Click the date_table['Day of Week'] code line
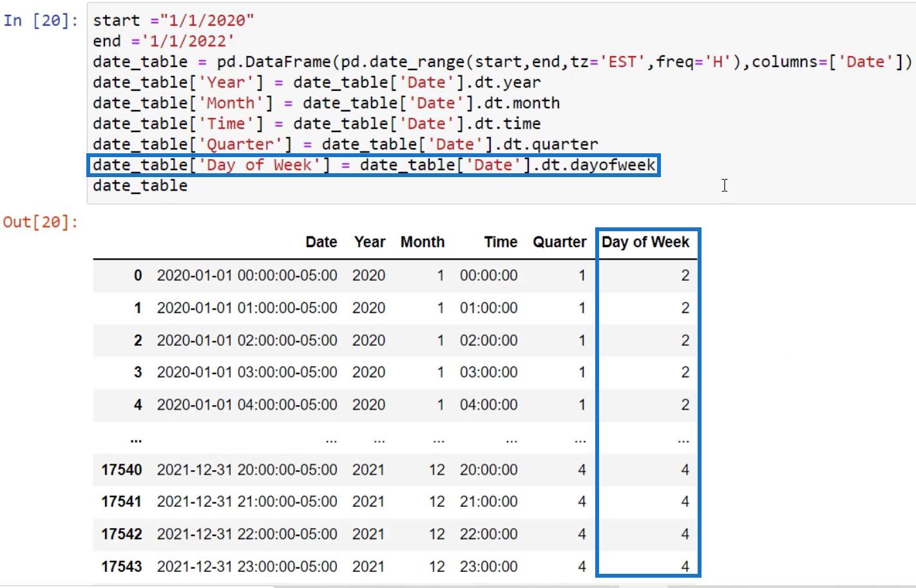 pos(374,165)
